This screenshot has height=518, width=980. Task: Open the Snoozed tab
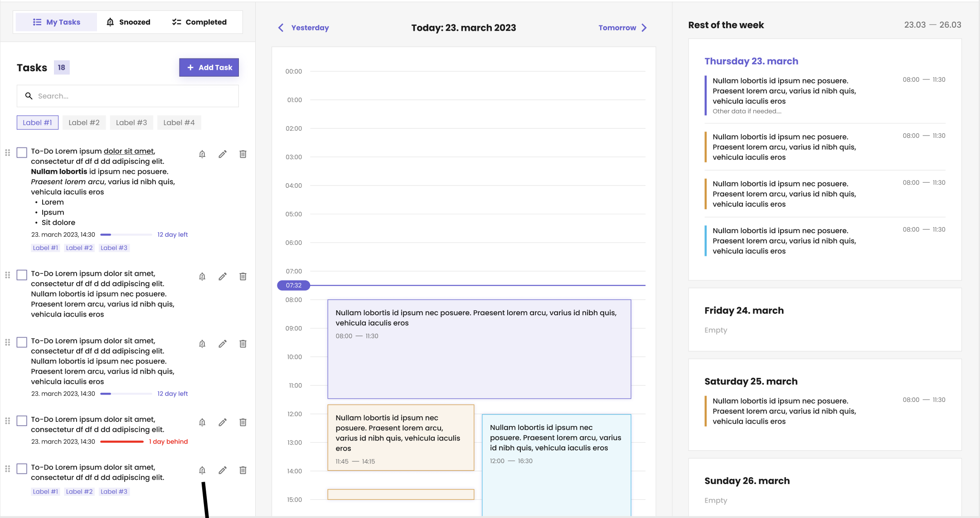pyautogui.click(x=128, y=22)
